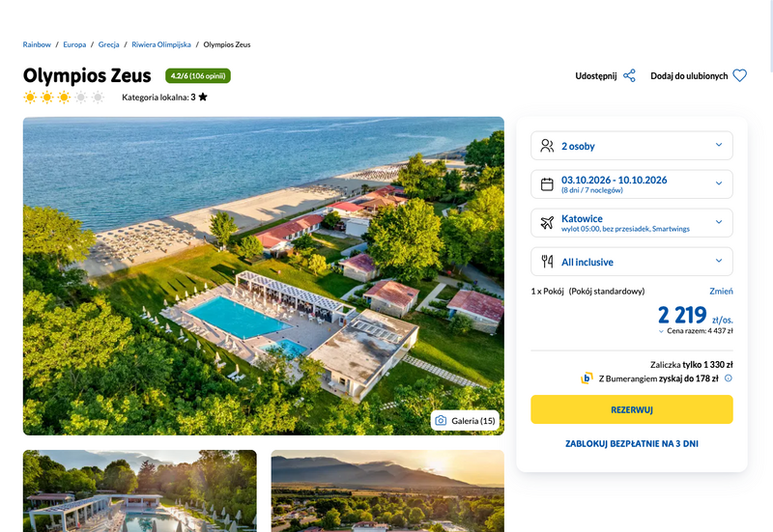The height and width of the screenshot is (532, 773).
Task: Expand Cena razem price breakdown chevron
Action: coord(661,331)
